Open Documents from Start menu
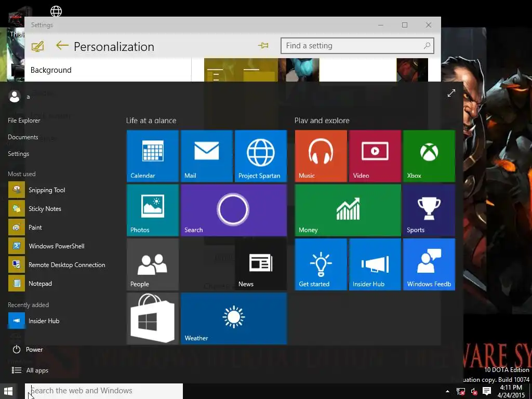Screen dimensions: 532x399 pyautogui.click(x=23, y=137)
